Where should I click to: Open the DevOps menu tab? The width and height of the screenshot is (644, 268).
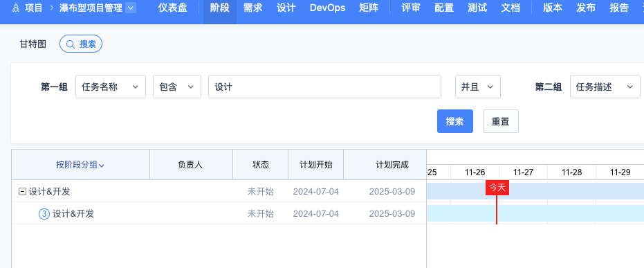pos(327,8)
